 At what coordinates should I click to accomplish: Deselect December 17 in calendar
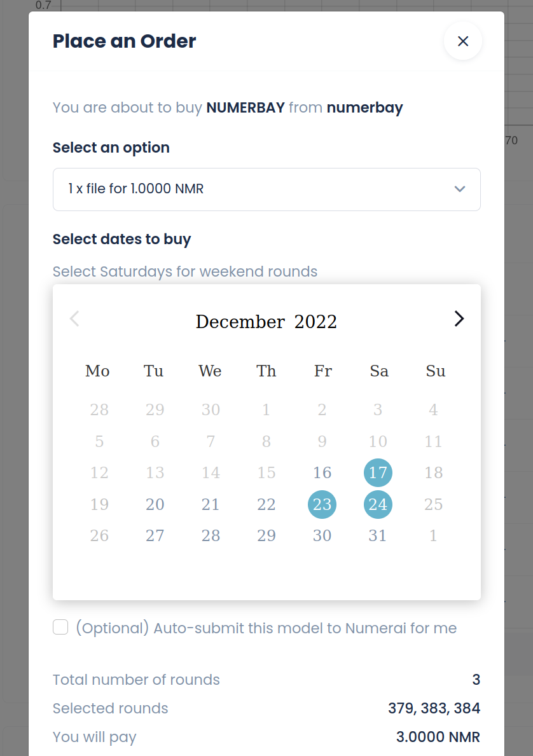click(x=378, y=472)
